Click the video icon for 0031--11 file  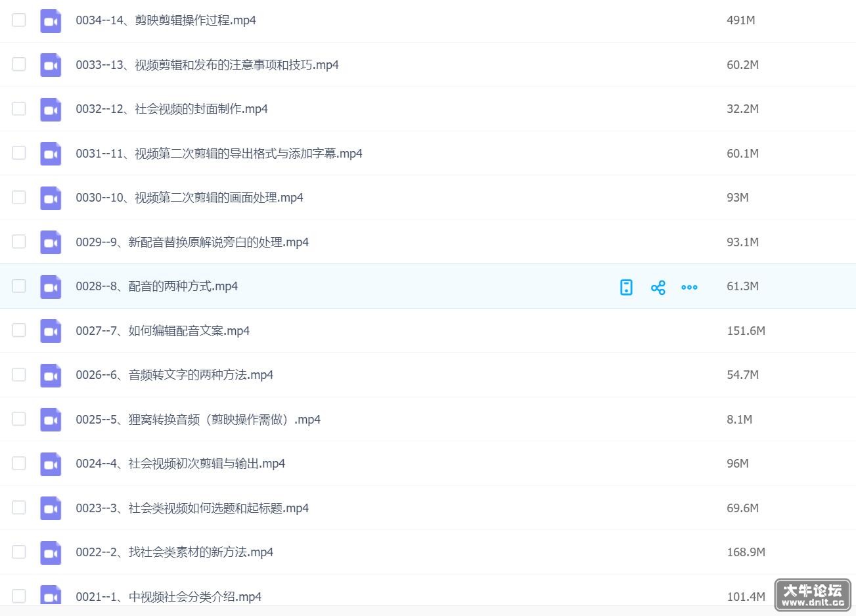[x=51, y=154]
